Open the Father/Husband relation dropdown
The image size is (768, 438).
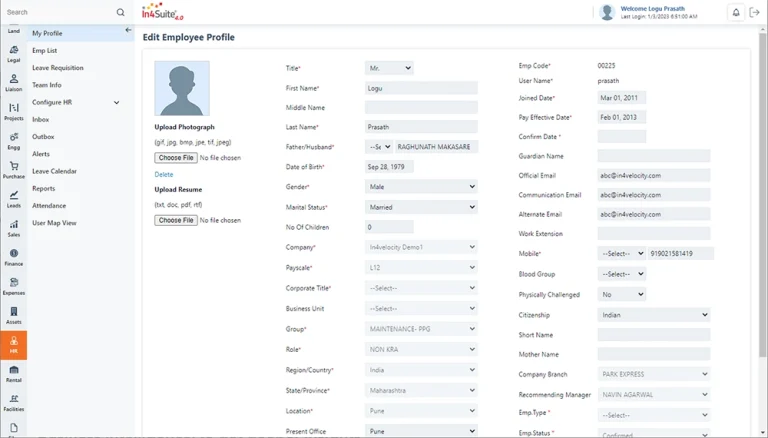[x=379, y=146]
